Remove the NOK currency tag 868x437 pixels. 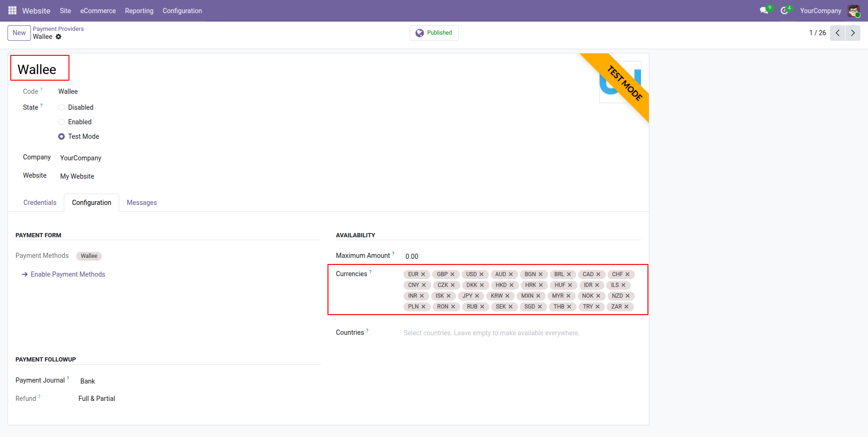pos(598,296)
